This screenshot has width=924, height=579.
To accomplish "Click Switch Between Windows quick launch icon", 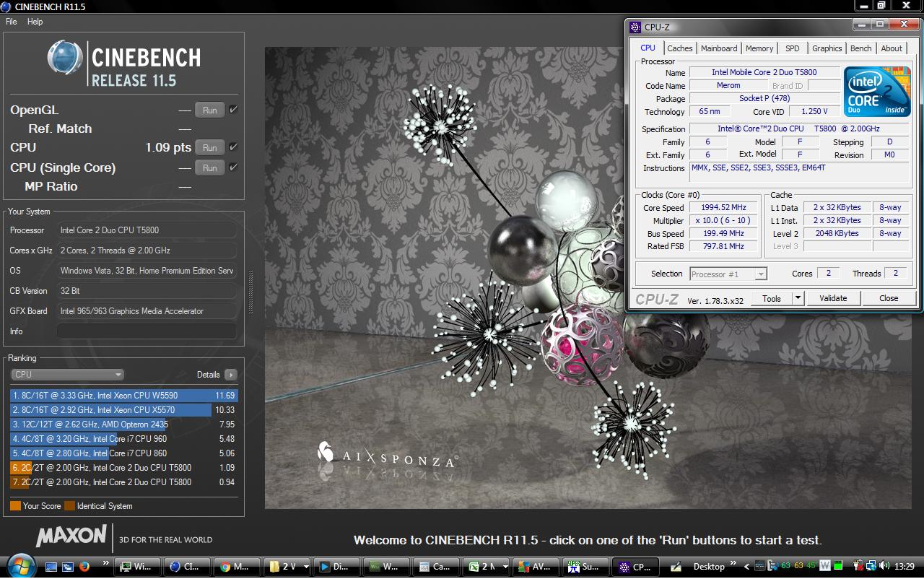I will coord(67,567).
